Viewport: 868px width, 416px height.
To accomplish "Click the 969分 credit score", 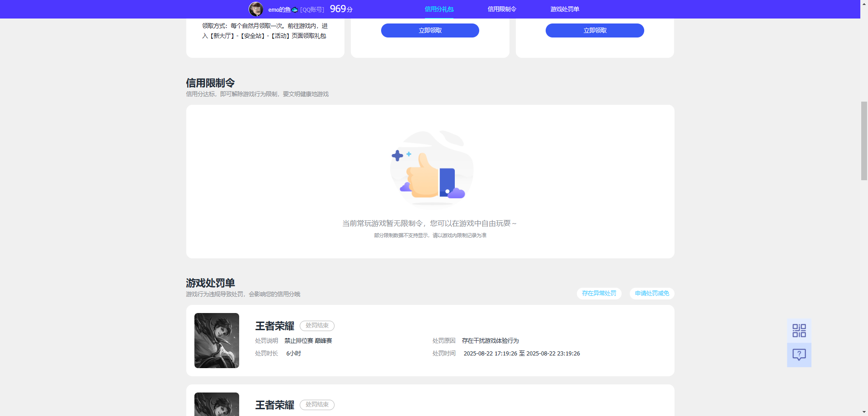I will (x=340, y=8).
